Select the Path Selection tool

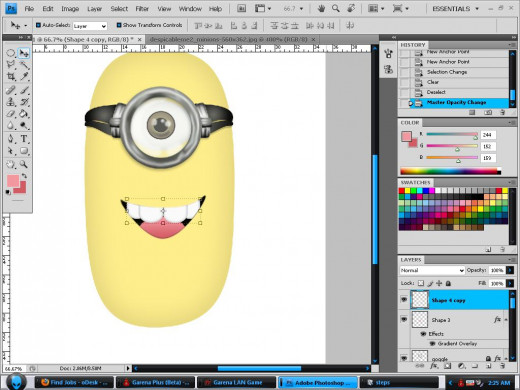[x=11, y=151]
